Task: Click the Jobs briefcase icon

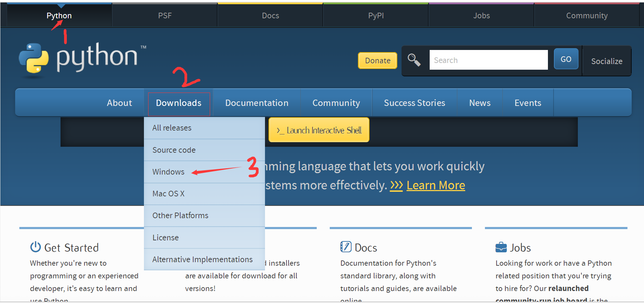Action: tap(501, 247)
